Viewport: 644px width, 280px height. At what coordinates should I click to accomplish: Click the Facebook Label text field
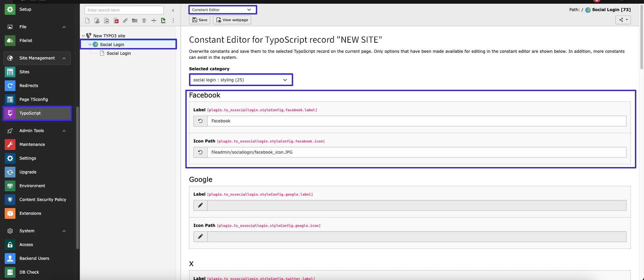tap(417, 121)
